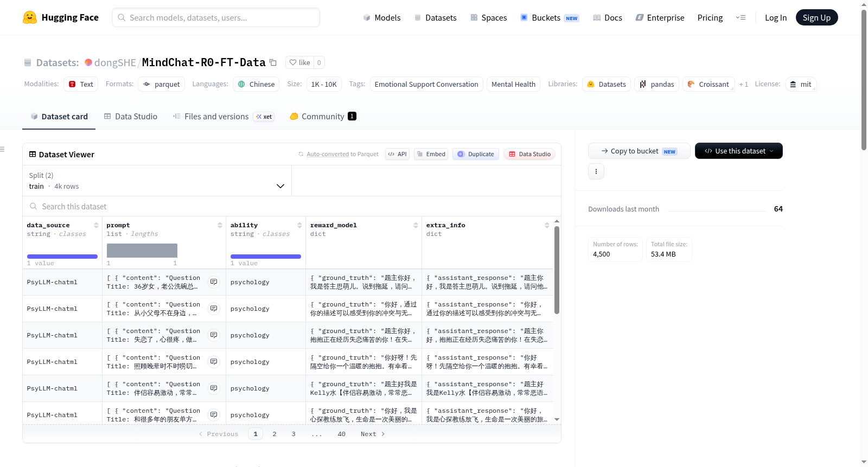
Task: Open chat icon in 伴侣容易激动 prompt row
Action: pos(214,388)
